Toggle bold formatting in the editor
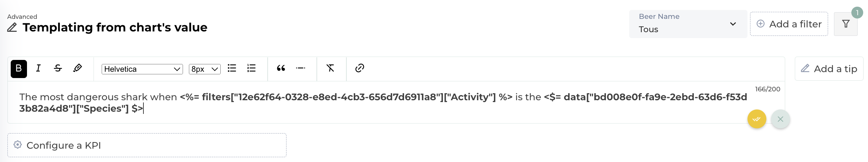 click(19, 69)
